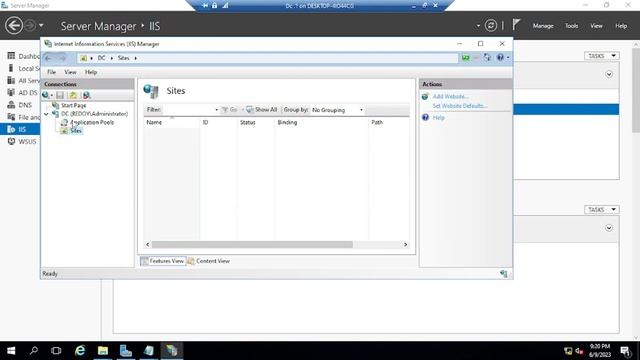640x360 pixels.
Task: Open the lower TASKS dropdown
Action: click(x=602, y=209)
